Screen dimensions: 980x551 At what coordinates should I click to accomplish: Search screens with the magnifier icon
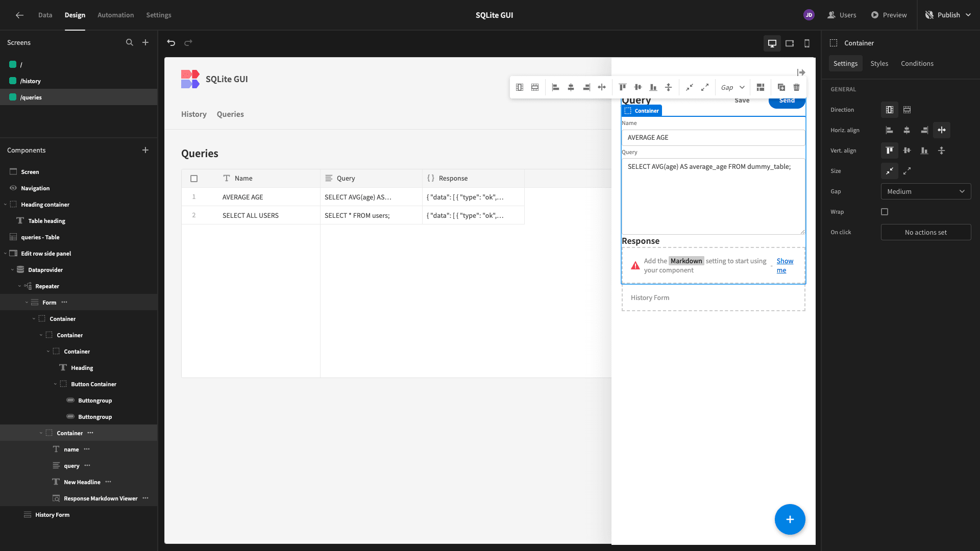pos(130,42)
